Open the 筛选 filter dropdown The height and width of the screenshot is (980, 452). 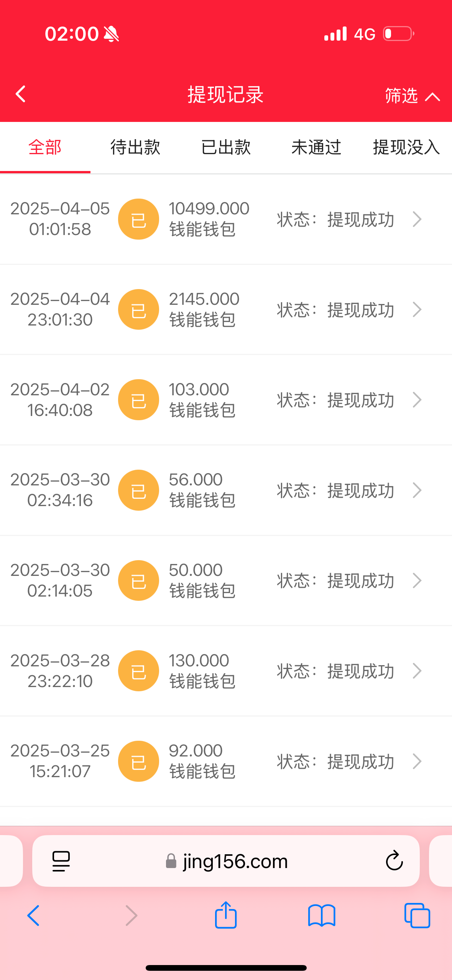click(x=411, y=96)
